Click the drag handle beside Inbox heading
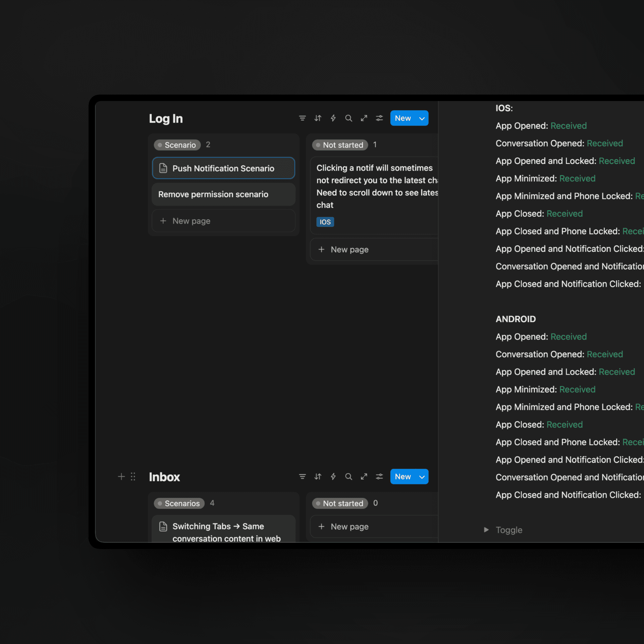644x644 pixels. [x=133, y=477]
